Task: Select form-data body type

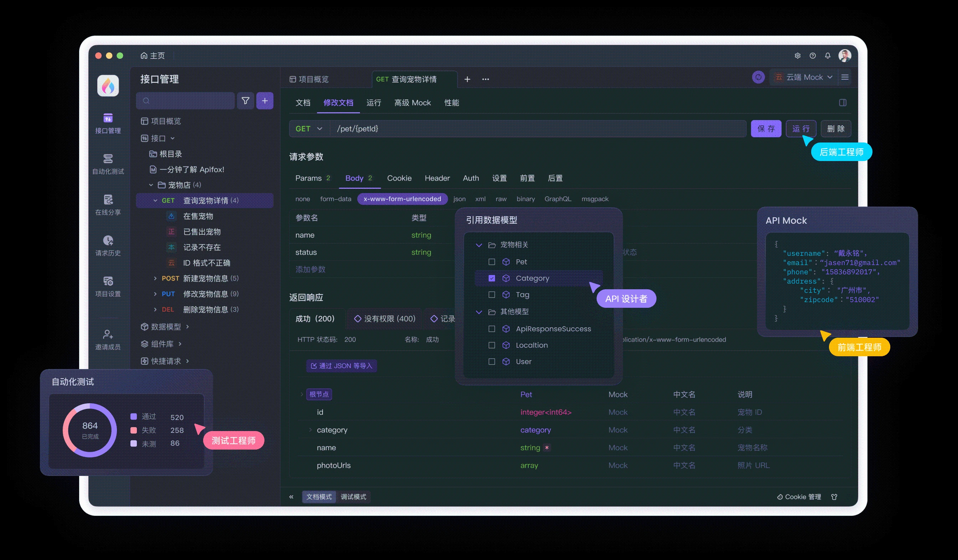Action: (x=336, y=199)
